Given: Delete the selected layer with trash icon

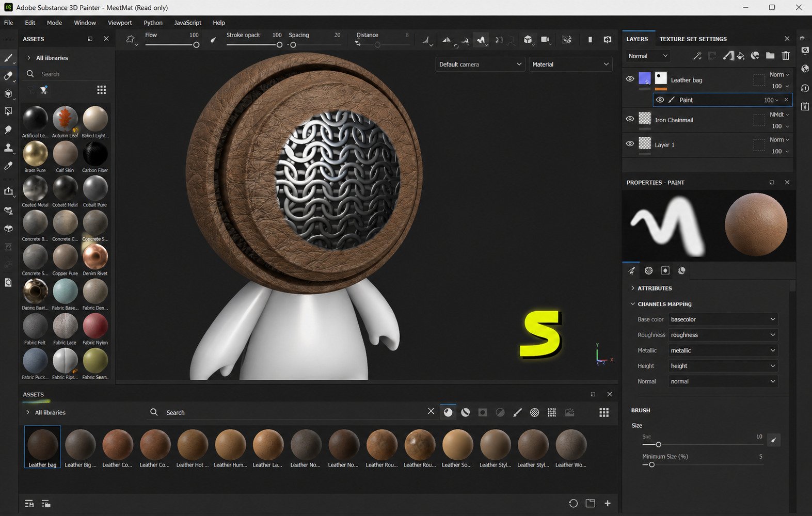Looking at the screenshot, I should [x=786, y=56].
